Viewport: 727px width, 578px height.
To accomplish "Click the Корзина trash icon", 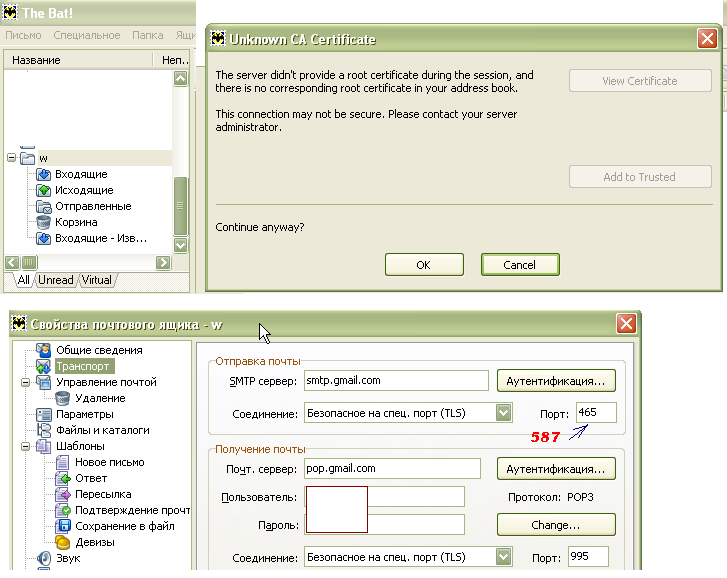I will click(x=44, y=222).
